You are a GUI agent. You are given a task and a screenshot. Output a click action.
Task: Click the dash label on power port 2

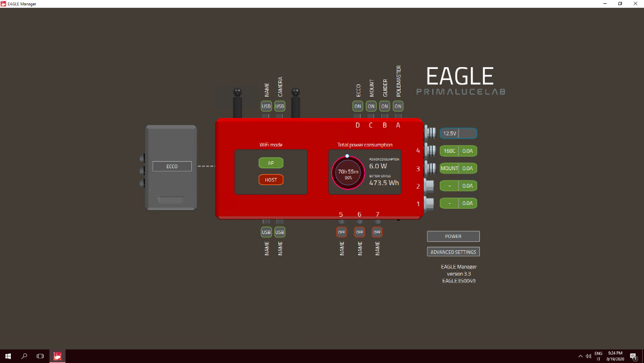(450, 186)
